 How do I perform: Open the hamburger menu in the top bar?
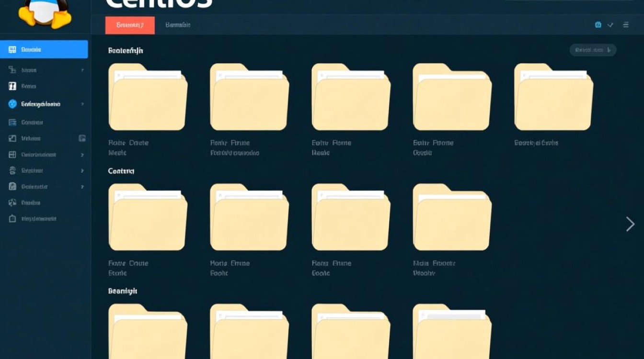click(626, 25)
